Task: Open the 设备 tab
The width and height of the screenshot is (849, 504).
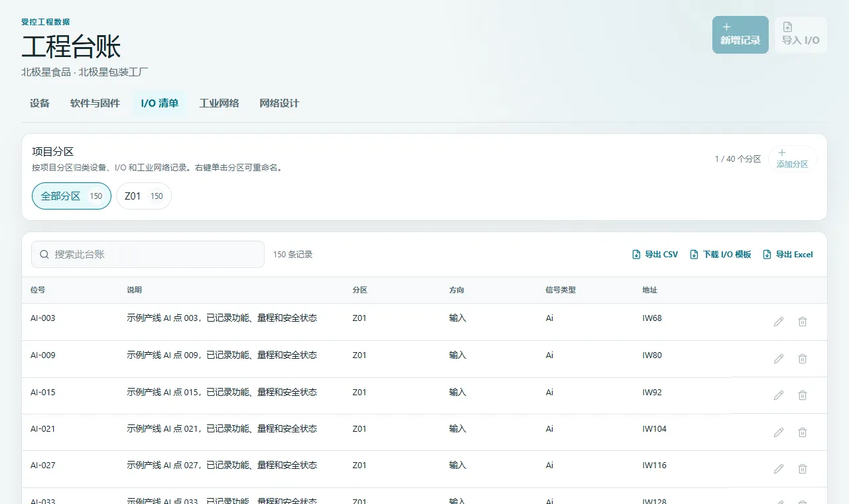Action: click(x=40, y=103)
